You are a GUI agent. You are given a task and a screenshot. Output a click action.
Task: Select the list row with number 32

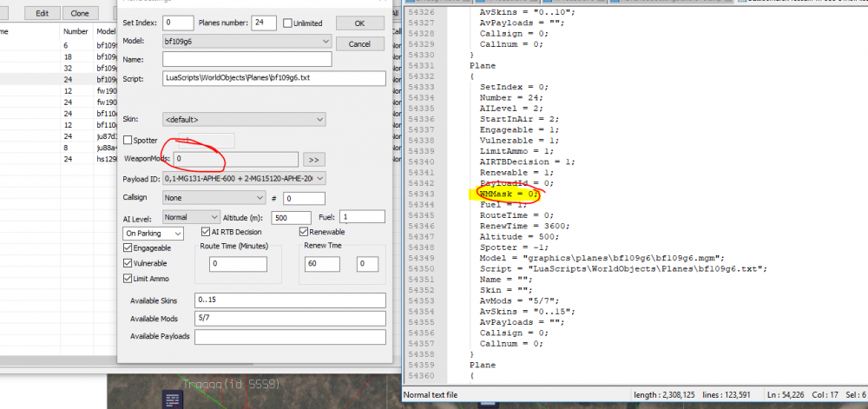point(58,68)
